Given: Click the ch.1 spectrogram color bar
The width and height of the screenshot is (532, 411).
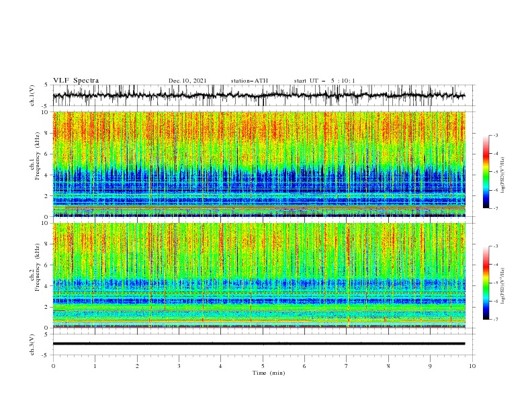Looking at the screenshot, I should click(x=486, y=172).
